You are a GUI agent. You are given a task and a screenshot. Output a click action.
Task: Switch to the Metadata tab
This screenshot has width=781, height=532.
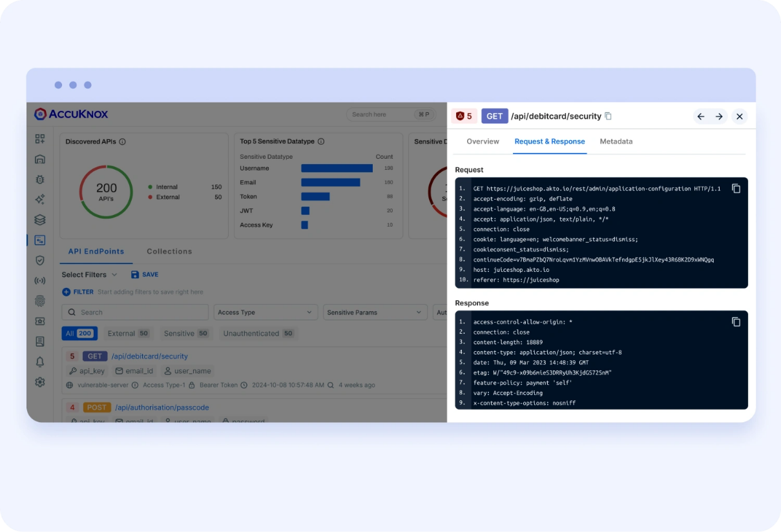click(x=616, y=141)
